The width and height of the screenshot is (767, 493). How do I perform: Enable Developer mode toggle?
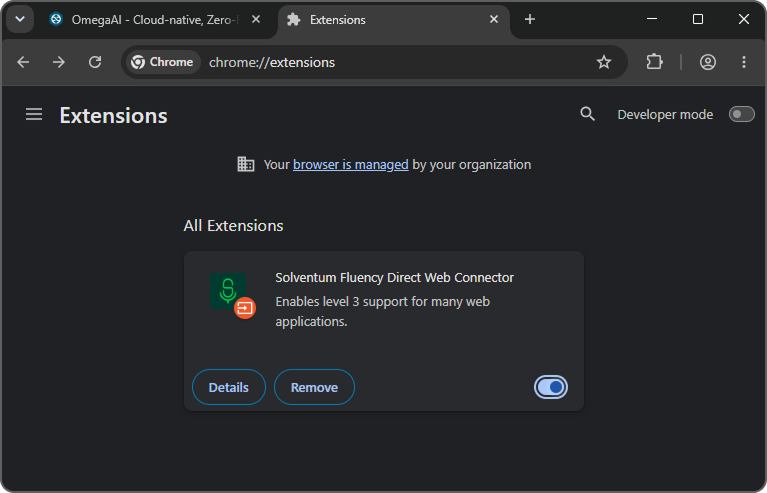click(742, 114)
